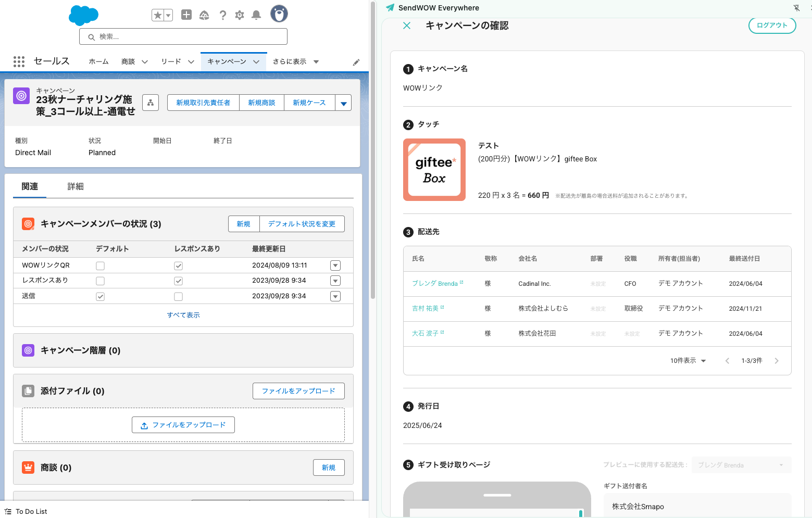
Task: Open row actions for 送信 row
Action: click(x=335, y=297)
